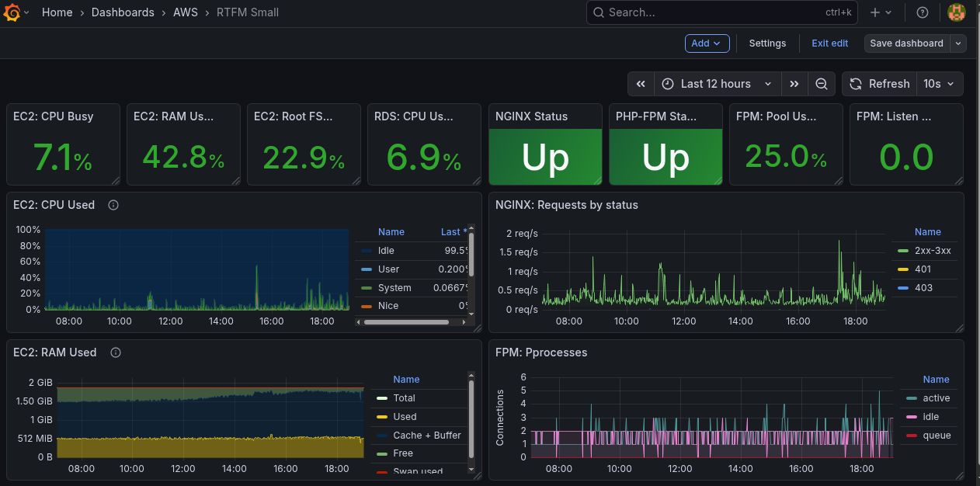Open the Add panel dropdown
The image size is (980, 486).
pos(707,43)
